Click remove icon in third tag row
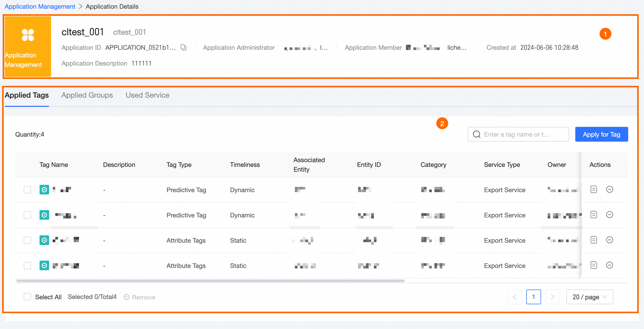The image size is (644, 329). pyautogui.click(x=610, y=240)
